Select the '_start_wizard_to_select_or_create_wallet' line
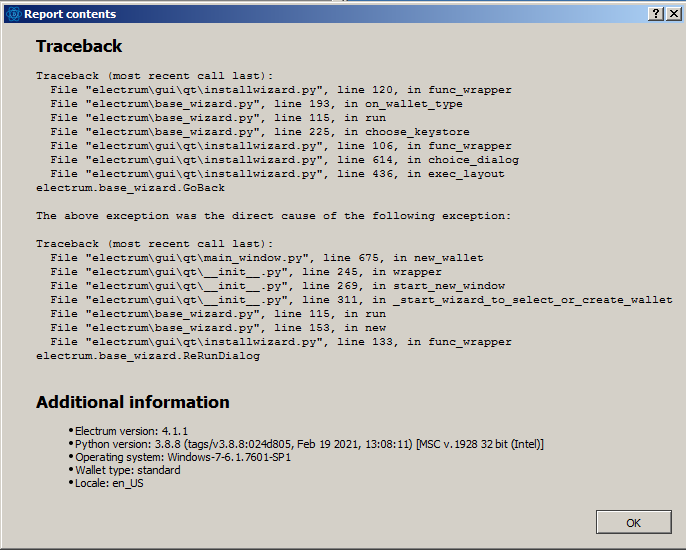Viewport: 686px width, 550px height. pos(361,300)
